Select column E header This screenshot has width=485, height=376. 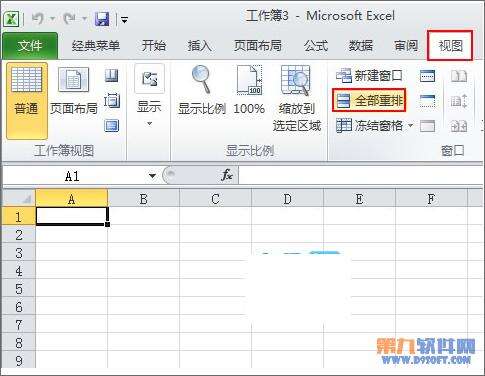359,198
